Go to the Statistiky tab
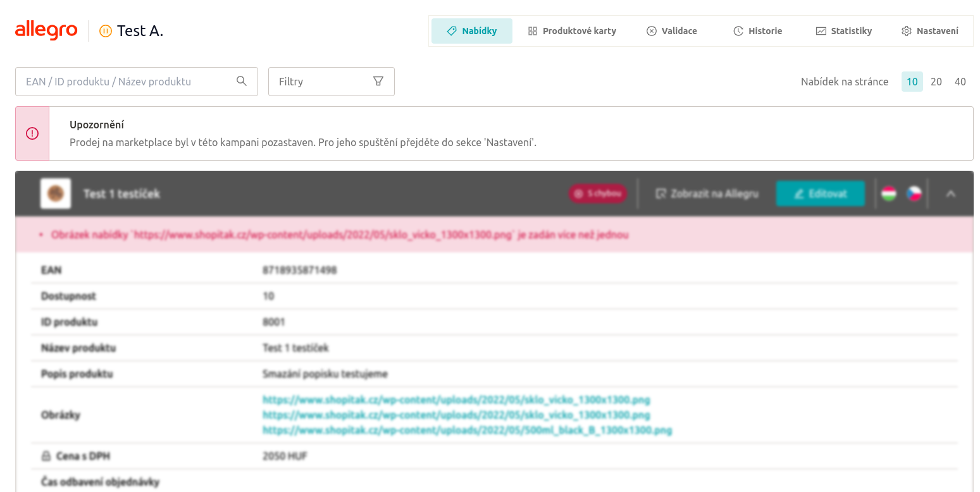 (843, 31)
